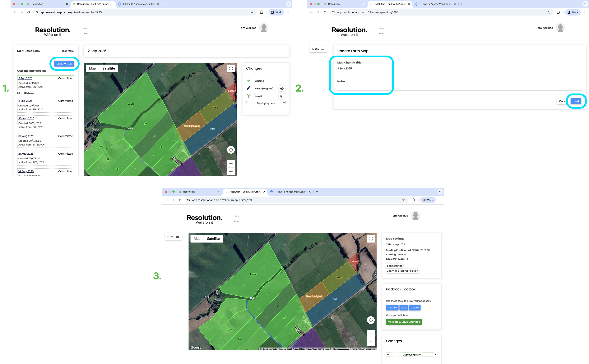Image resolution: width=589 pixels, height=364 pixels.
Task: Open the 14 Aug 2025 map history entry
Action: (x=26, y=171)
